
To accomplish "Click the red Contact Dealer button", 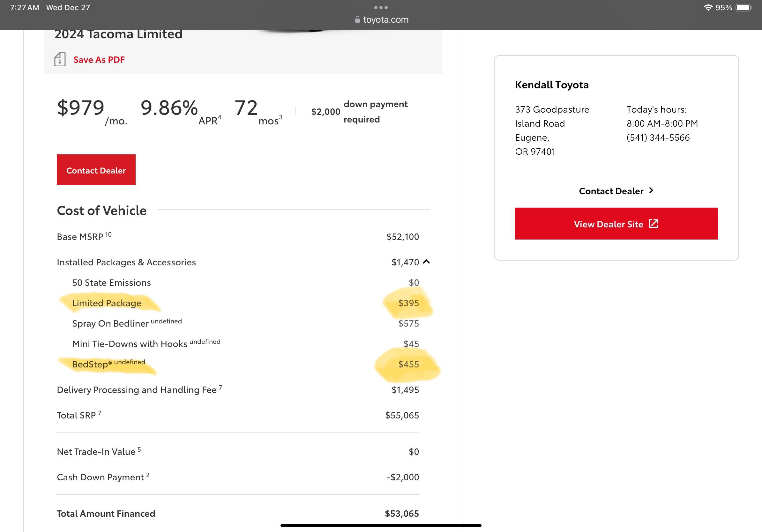I will (96, 169).
